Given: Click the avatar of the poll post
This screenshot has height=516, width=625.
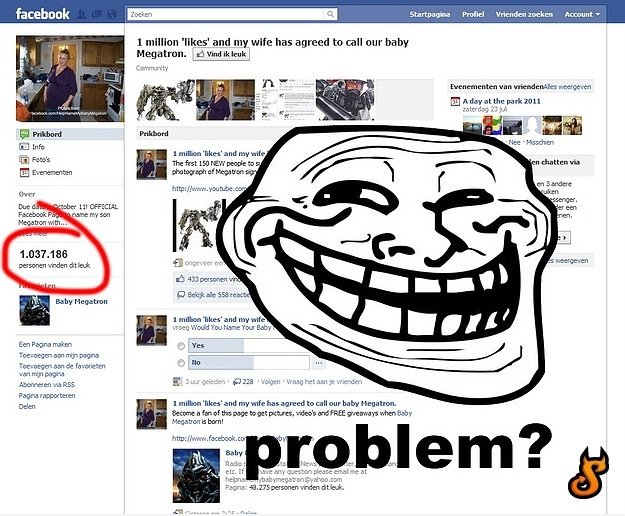Looking at the screenshot, I should [x=151, y=330].
